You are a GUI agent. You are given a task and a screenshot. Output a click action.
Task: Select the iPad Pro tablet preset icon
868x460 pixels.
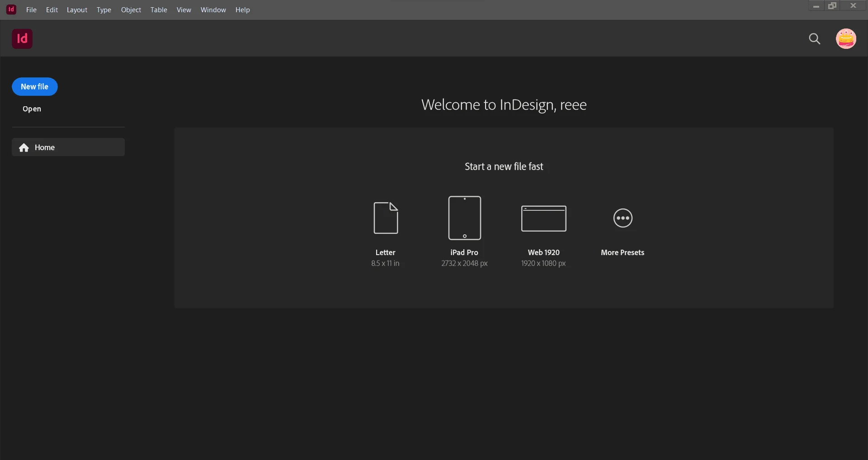click(x=464, y=218)
